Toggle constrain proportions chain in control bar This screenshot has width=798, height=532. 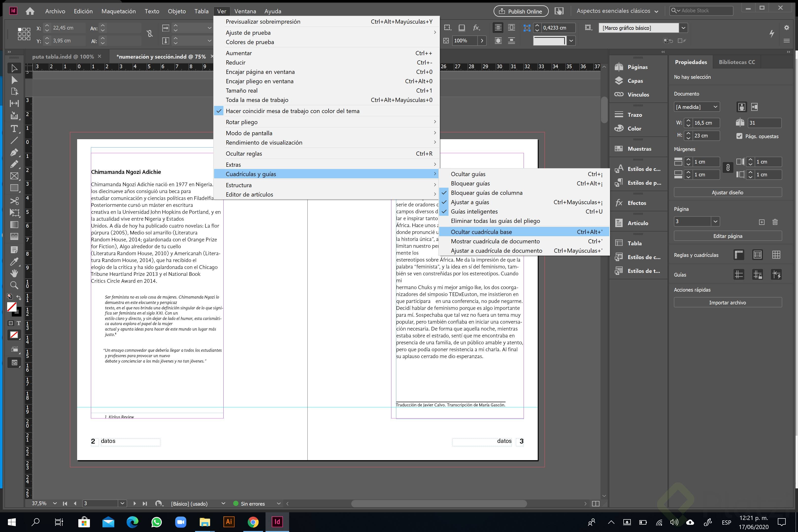(x=150, y=33)
